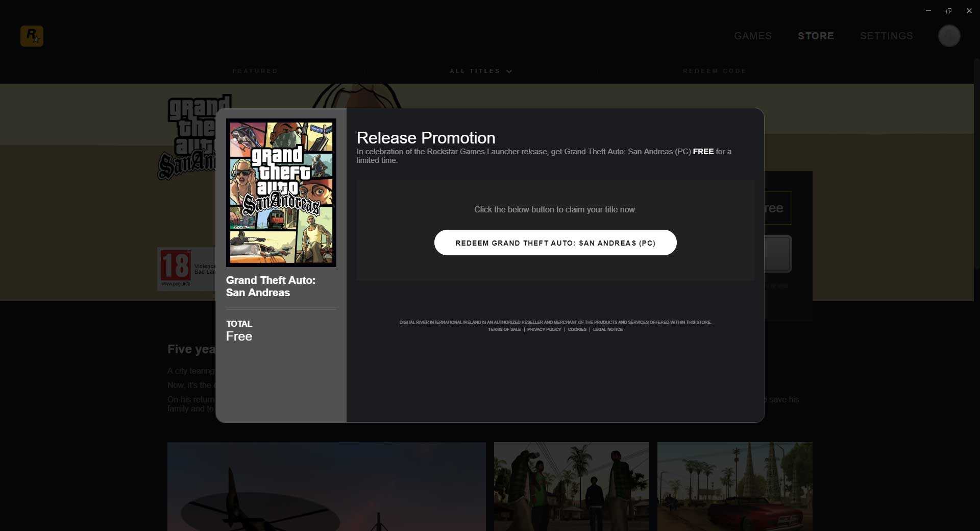Restore down the launcher window
This screenshot has height=531, width=980.
(948, 11)
